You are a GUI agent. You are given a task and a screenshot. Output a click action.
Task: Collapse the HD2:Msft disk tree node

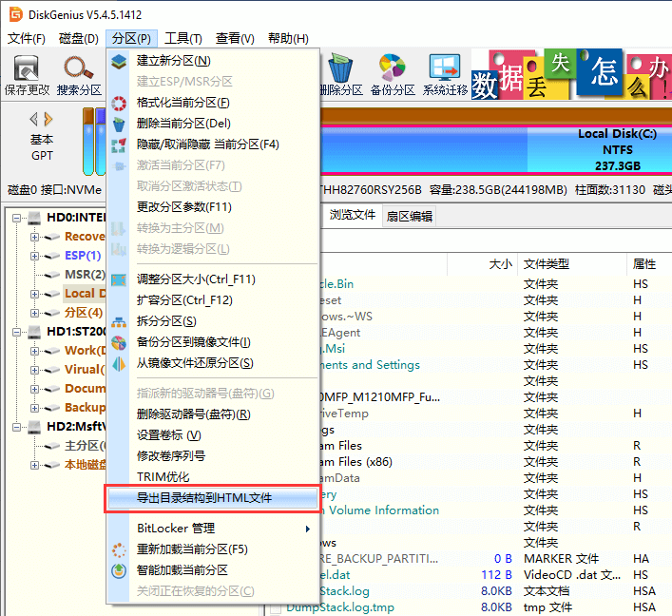click(x=16, y=427)
